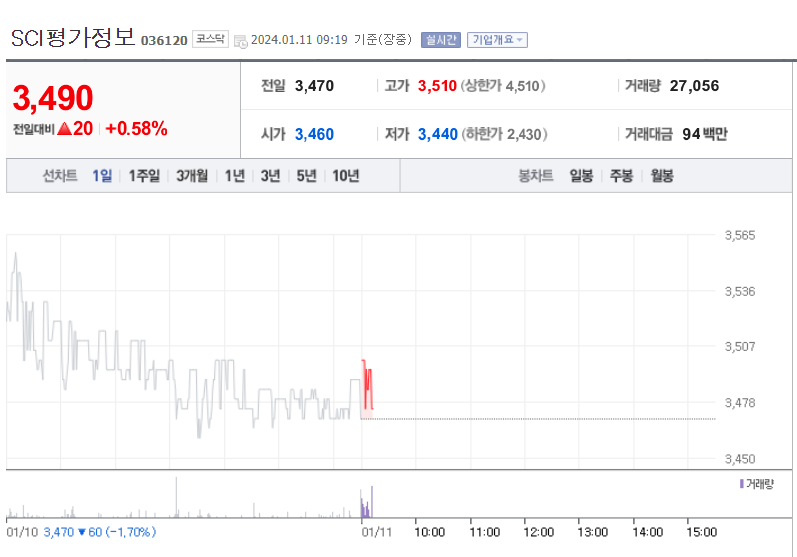Select the 3개월 line chart tab
The height and width of the screenshot is (557, 797).
(192, 176)
